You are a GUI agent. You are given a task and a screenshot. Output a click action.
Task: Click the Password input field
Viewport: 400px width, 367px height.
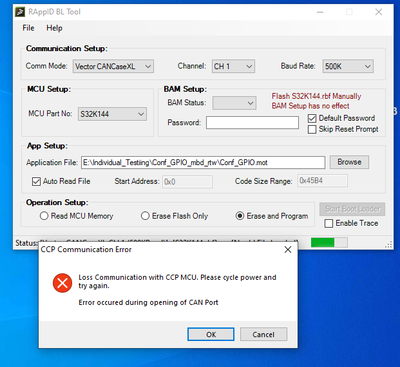252,123
